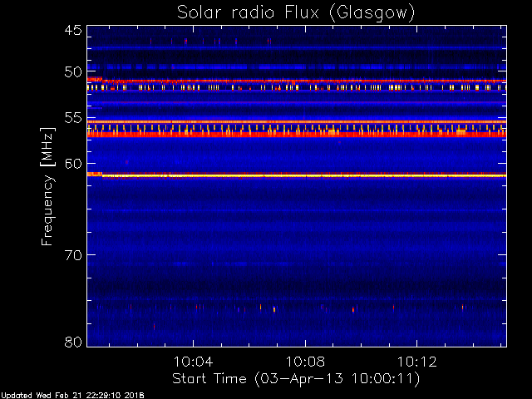Click the '50' frequency tick label

(x=73, y=72)
